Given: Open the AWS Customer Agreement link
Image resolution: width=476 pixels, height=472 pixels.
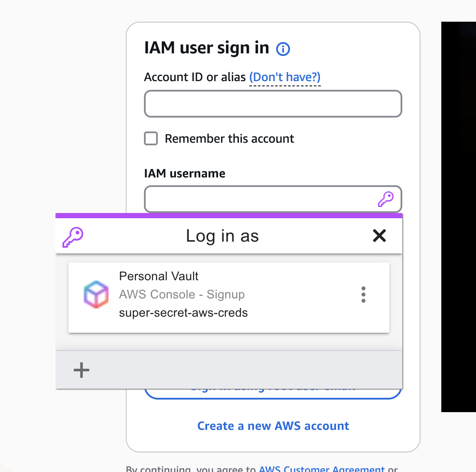Looking at the screenshot, I should tap(322, 469).
